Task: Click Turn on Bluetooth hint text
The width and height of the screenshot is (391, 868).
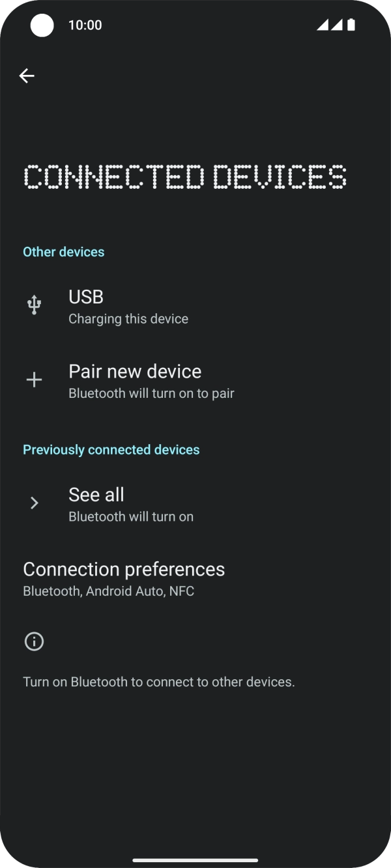Action: [x=158, y=682]
